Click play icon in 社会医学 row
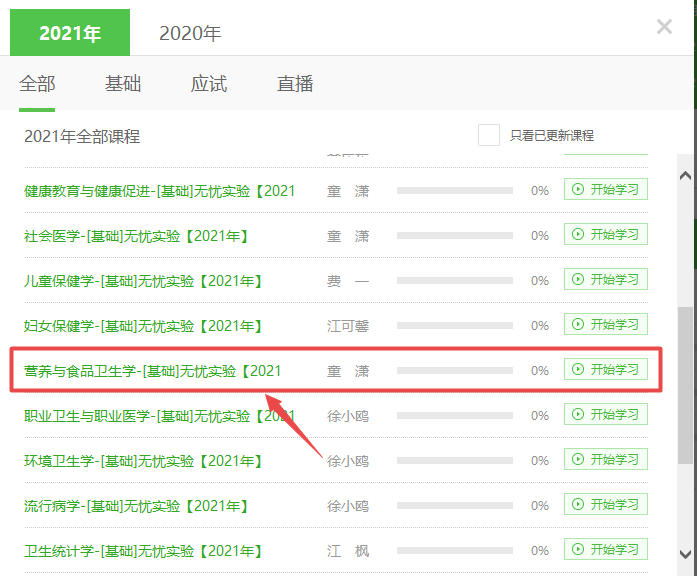 [577, 235]
